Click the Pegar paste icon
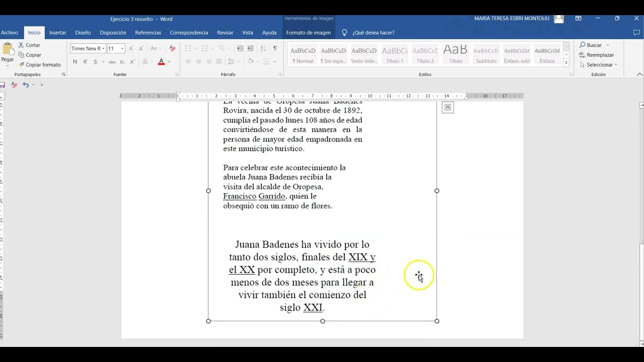Viewport: 644px width, 362px height. click(x=8, y=49)
